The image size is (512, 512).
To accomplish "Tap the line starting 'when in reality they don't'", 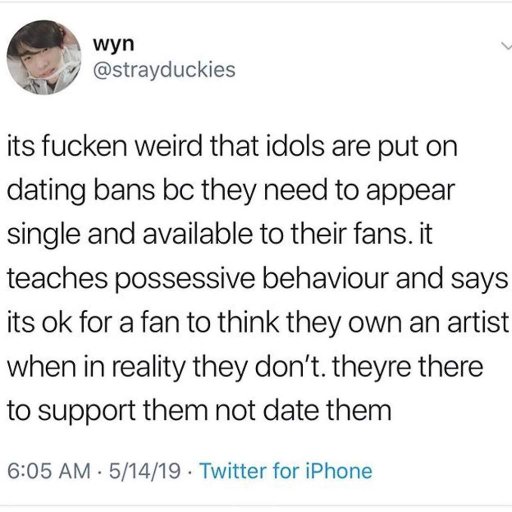I will (x=245, y=367).
